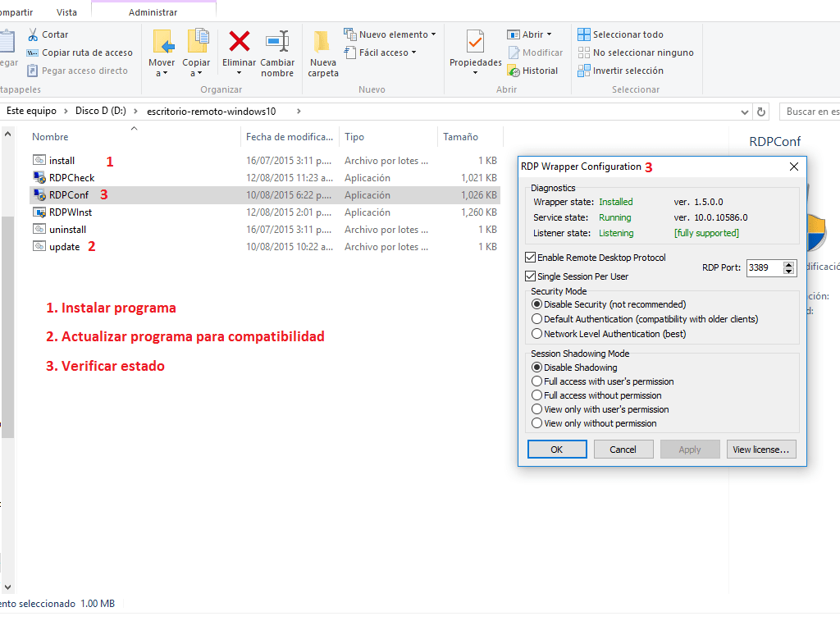The image size is (840, 630).
Task: Uncheck Enable Remote Desktop Protocol
Action: coord(530,258)
